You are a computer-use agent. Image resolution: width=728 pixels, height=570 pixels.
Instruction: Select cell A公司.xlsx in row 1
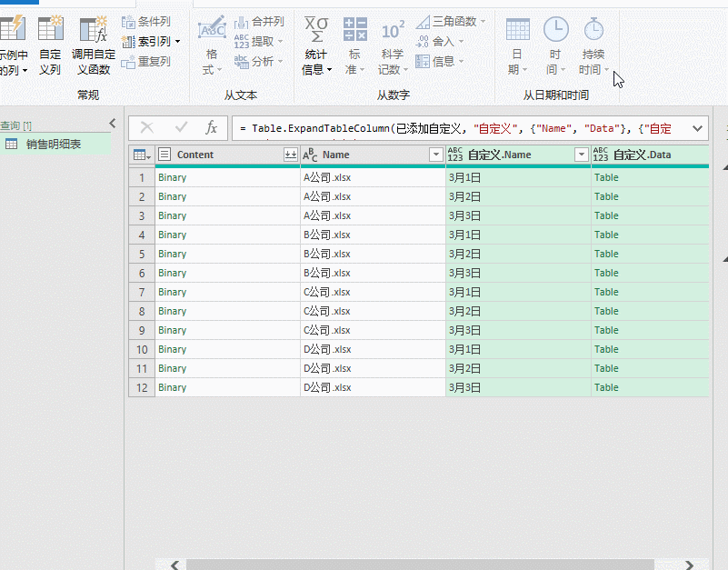point(373,178)
